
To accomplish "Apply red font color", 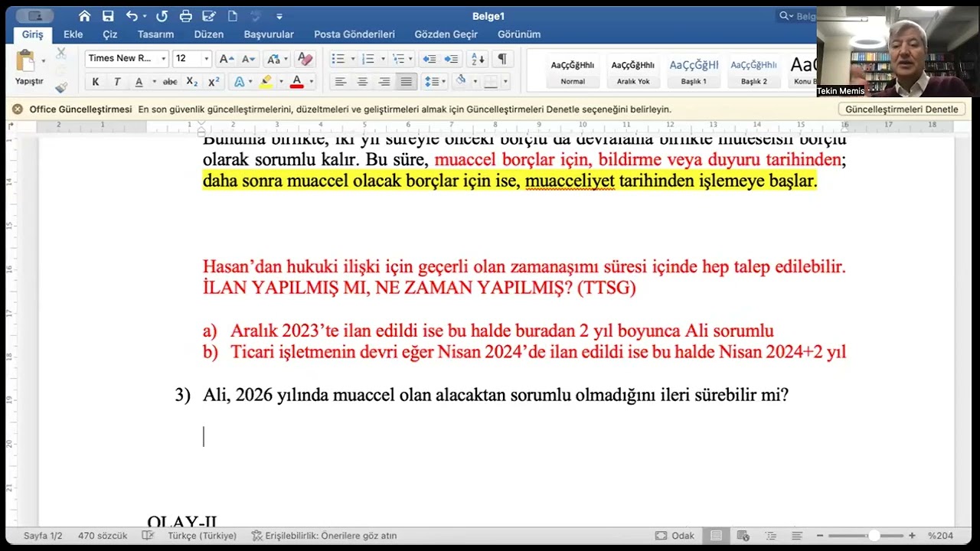I will tap(297, 82).
